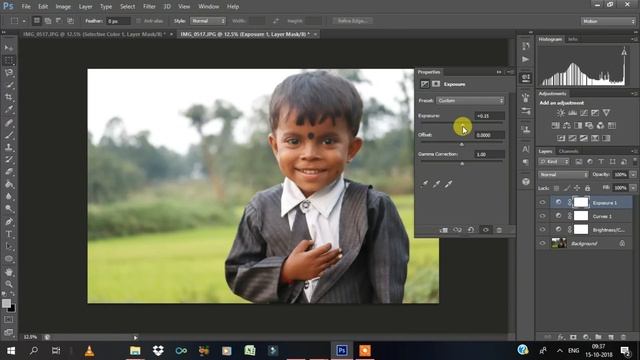
Task: Switch to the Info tab
Action: pos(573,39)
